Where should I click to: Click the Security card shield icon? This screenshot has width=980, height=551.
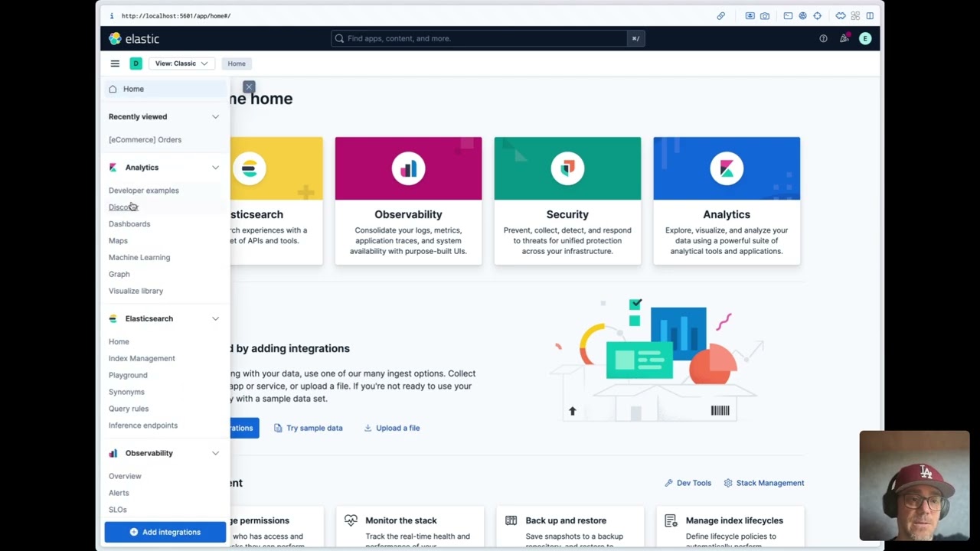(x=567, y=168)
